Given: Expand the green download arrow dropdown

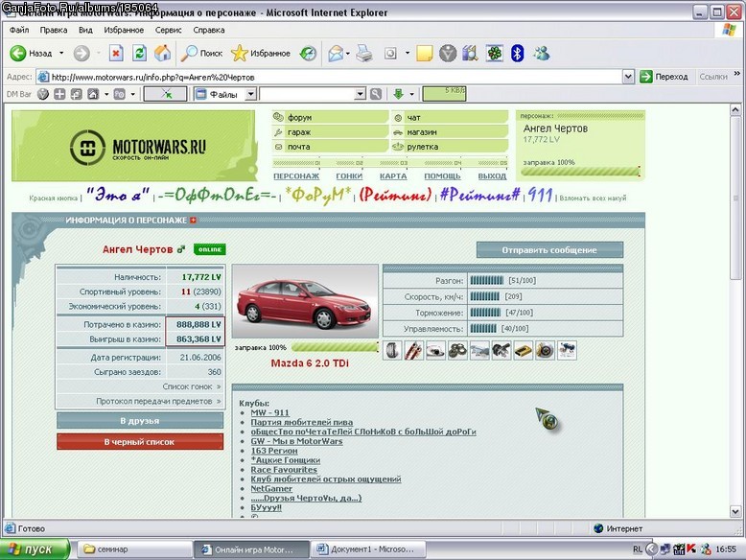Looking at the screenshot, I should pyautogui.click(x=411, y=94).
